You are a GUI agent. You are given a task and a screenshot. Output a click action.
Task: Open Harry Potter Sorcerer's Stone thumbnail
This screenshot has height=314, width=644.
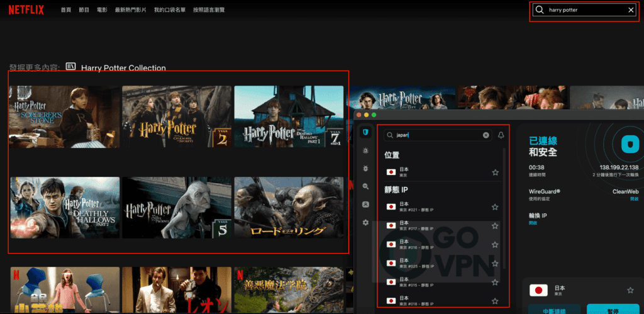[65, 116]
